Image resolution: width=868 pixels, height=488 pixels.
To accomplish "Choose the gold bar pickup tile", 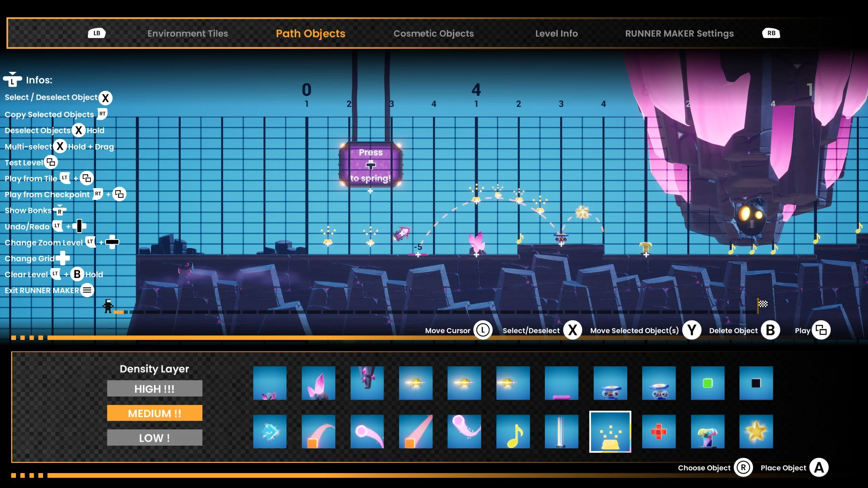I will click(610, 432).
